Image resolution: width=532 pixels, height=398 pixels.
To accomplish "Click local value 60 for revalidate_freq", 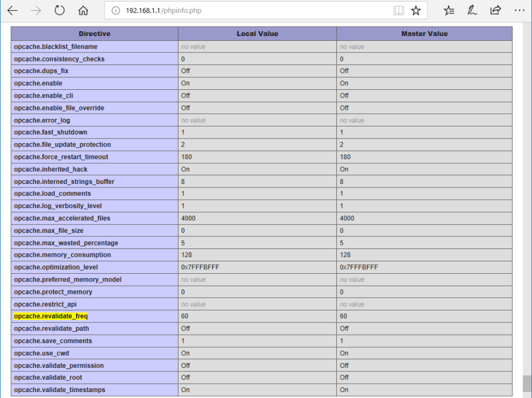I will click(x=184, y=316).
